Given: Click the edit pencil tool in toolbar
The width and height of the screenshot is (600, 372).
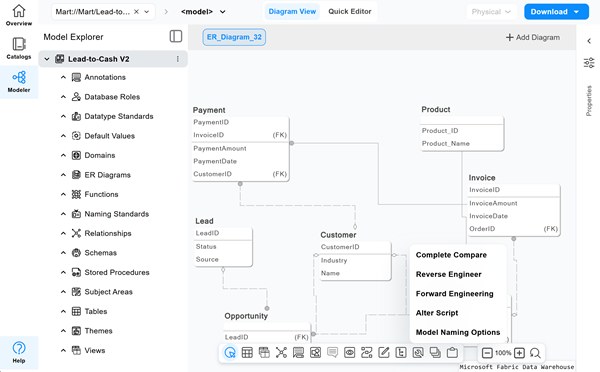Looking at the screenshot, I should [384, 352].
